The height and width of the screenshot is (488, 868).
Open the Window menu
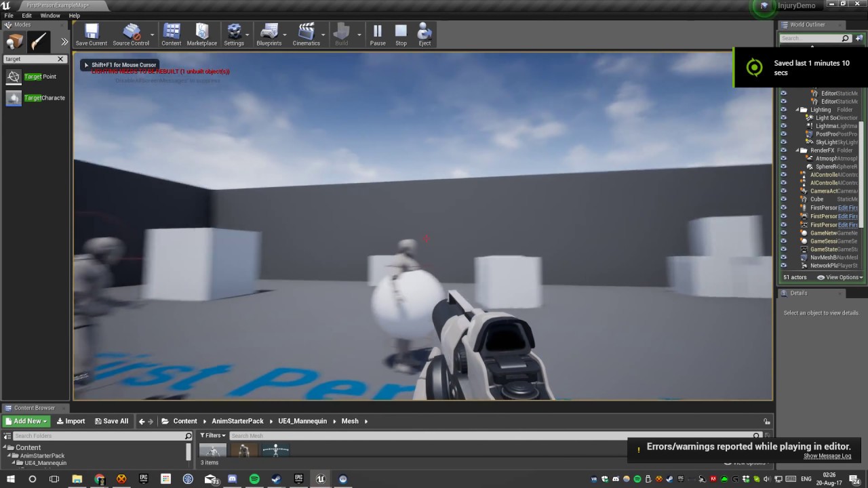click(50, 16)
